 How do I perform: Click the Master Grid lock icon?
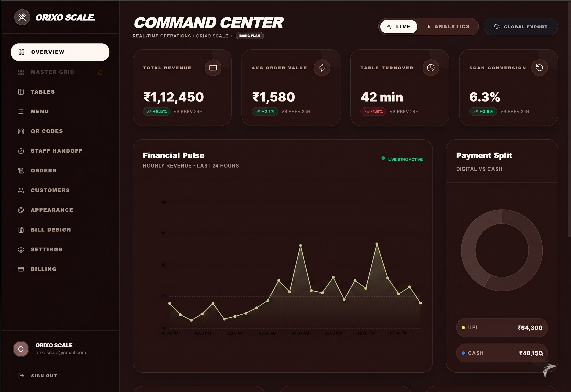[x=100, y=72]
